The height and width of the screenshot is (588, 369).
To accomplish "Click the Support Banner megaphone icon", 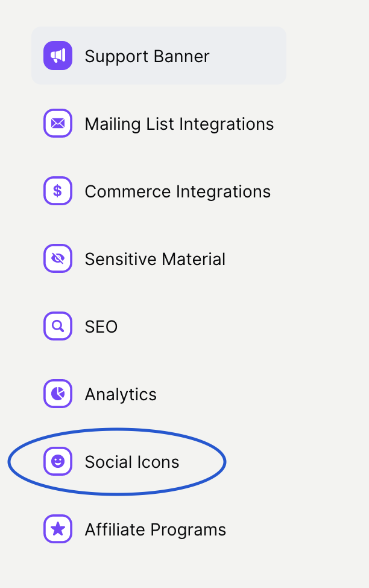I will (x=58, y=56).
